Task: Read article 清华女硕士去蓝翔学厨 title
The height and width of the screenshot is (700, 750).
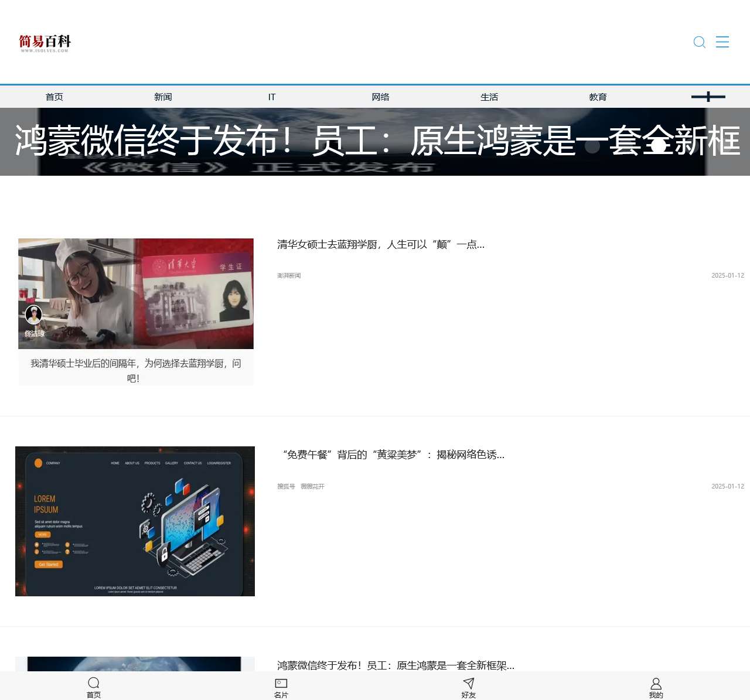Action: (x=381, y=244)
